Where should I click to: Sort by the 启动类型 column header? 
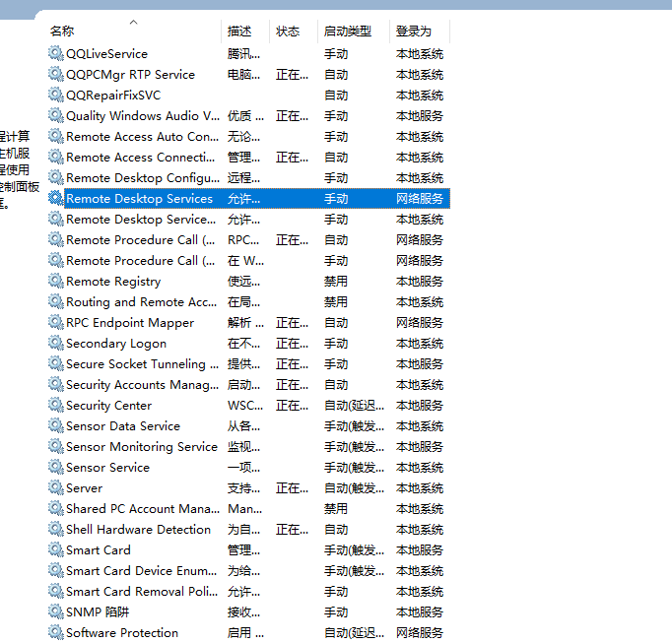(347, 32)
